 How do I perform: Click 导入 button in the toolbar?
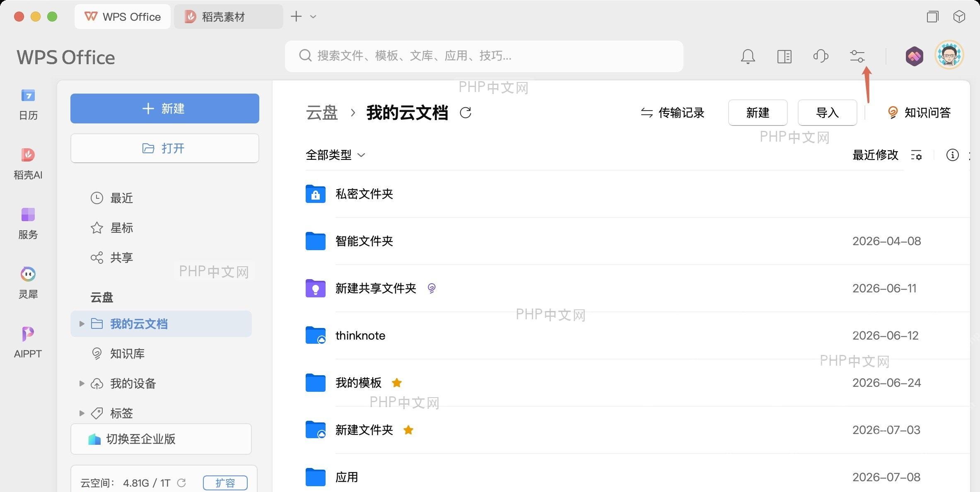[827, 113]
